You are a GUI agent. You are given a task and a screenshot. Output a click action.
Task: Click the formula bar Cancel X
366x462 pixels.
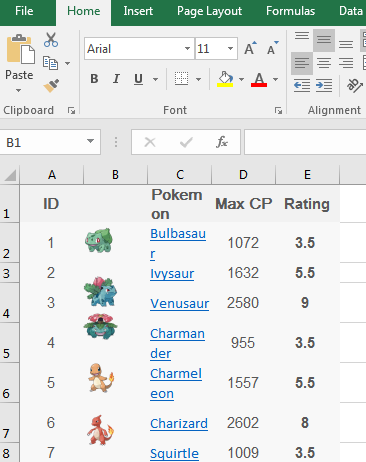pyautogui.click(x=150, y=142)
